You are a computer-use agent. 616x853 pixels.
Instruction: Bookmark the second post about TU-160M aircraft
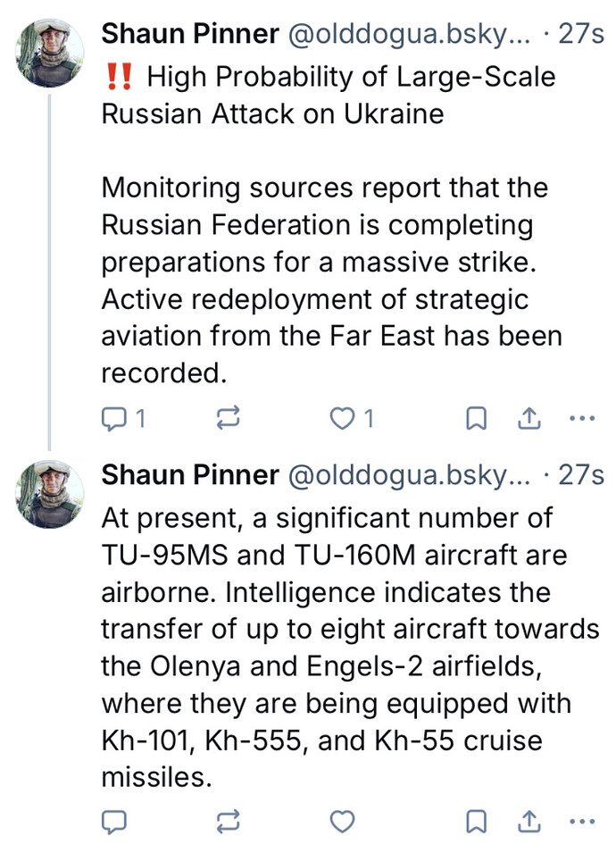tap(478, 821)
